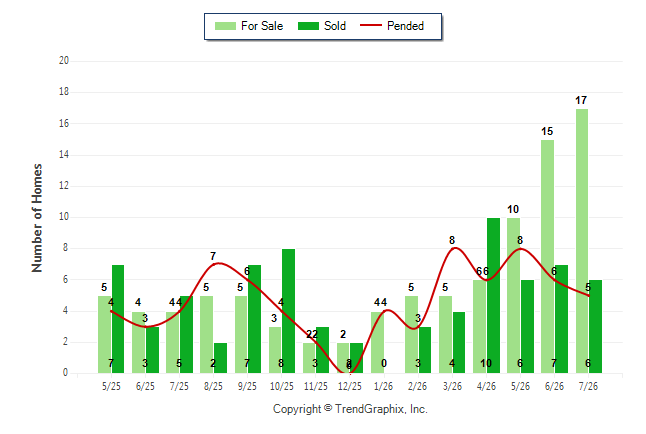
Task: Click the 12/25 x-axis date label
Action: 350,386
